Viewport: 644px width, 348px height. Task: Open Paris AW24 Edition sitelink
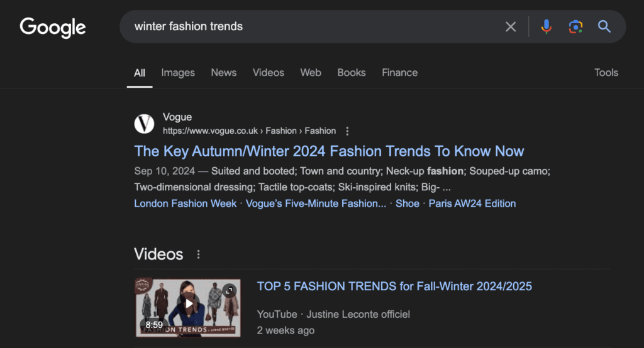click(x=472, y=204)
